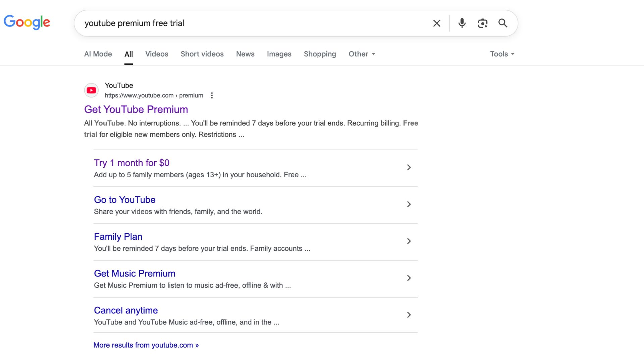Click the YouTube favicon on result
This screenshot has height=362, width=644.
click(x=91, y=90)
